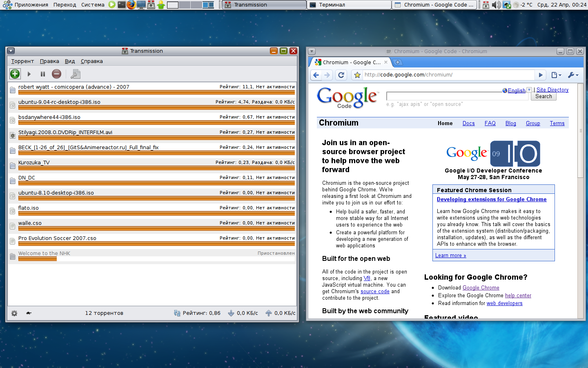The height and width of the screenshot is (368, 588).
Task: Open the Transmission window menu arrow in its title bar
Action: (11, 51)
